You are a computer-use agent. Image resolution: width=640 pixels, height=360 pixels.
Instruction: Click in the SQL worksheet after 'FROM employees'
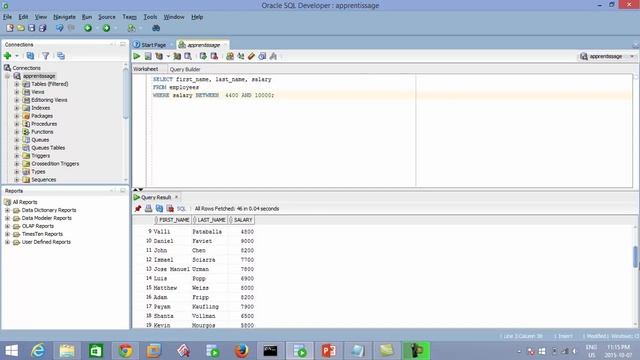click(200, 87)
